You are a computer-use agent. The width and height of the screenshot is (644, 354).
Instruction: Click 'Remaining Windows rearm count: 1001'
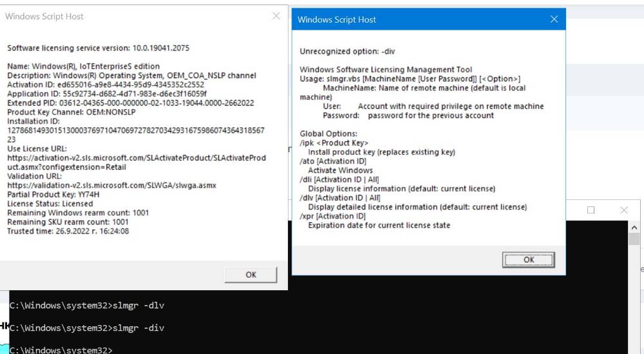coord(78,213)
